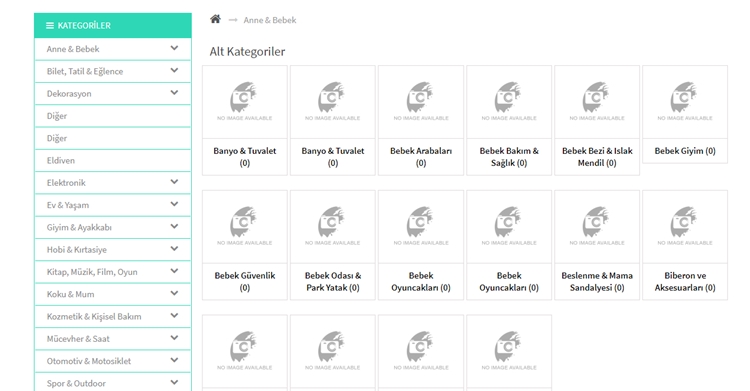This screenshot has width=750, height=391.
Task: Expand Elektronik category chevron
Action: pos(174,182)
